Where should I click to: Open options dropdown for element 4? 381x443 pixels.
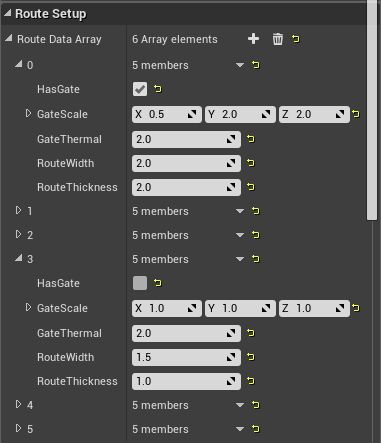click(240, 405)
